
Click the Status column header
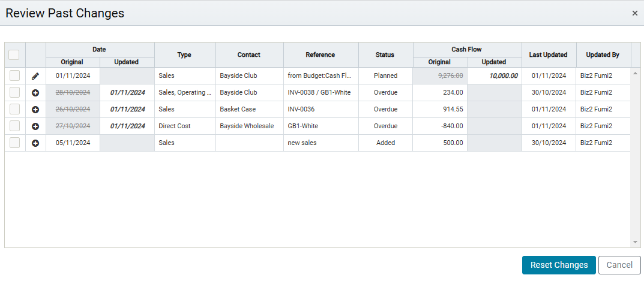385,55
